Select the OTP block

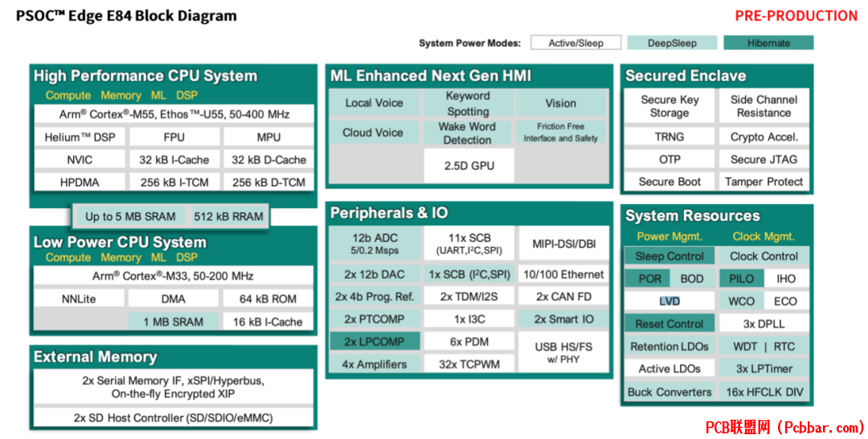pyautogui.click(x=669, y=159)
